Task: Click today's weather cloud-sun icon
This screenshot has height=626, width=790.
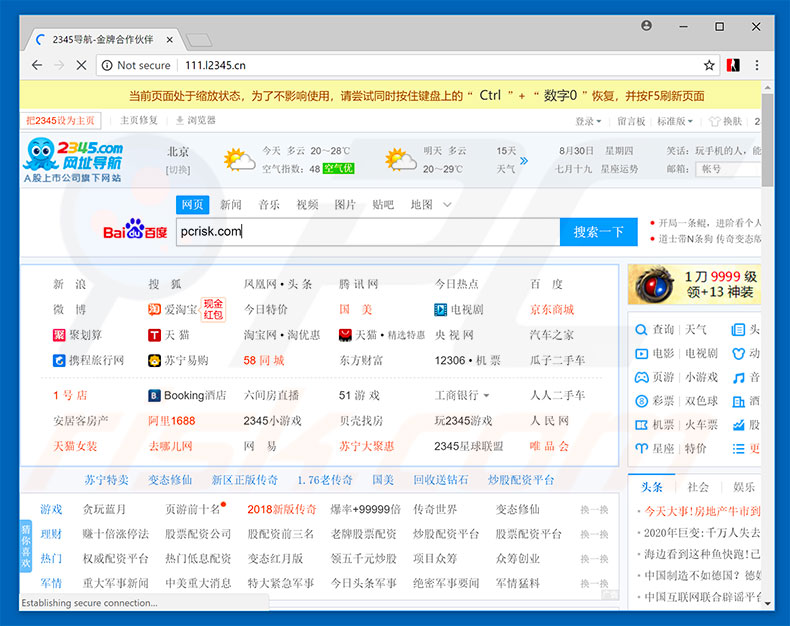Action: pos(239,160)
